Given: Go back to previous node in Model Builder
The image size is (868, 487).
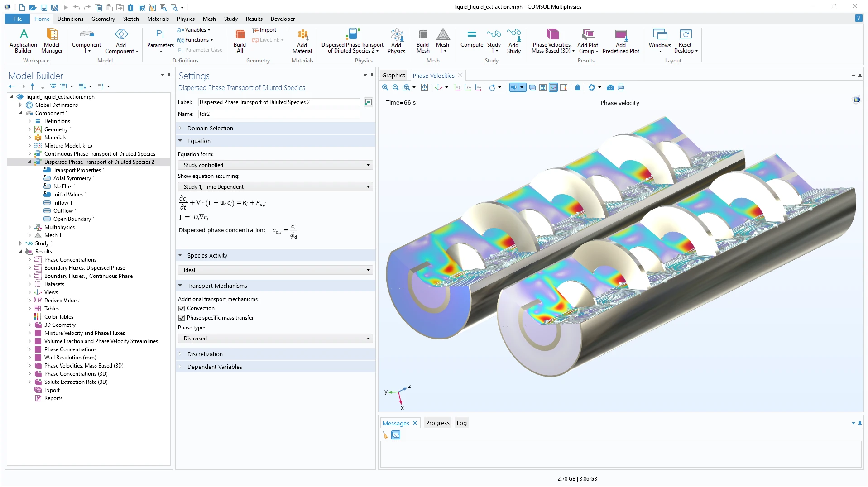Looking at the screenshot, I should pyautogui.click(x=12, y=86).
